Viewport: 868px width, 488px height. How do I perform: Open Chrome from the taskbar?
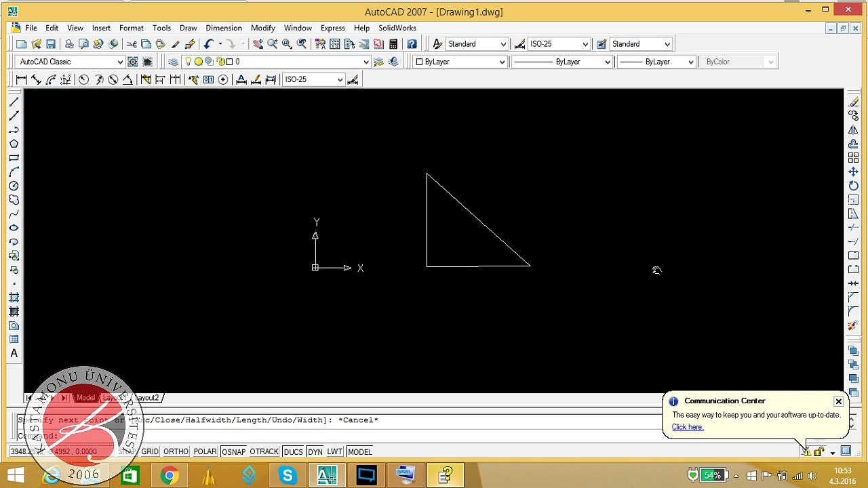169,475
